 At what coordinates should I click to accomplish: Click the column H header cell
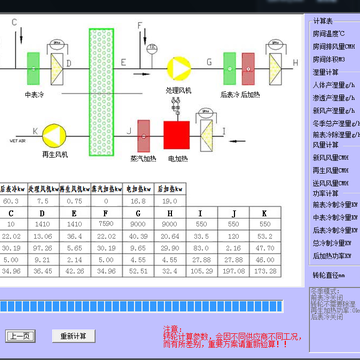pyautogui.click(x=170, y=213)
